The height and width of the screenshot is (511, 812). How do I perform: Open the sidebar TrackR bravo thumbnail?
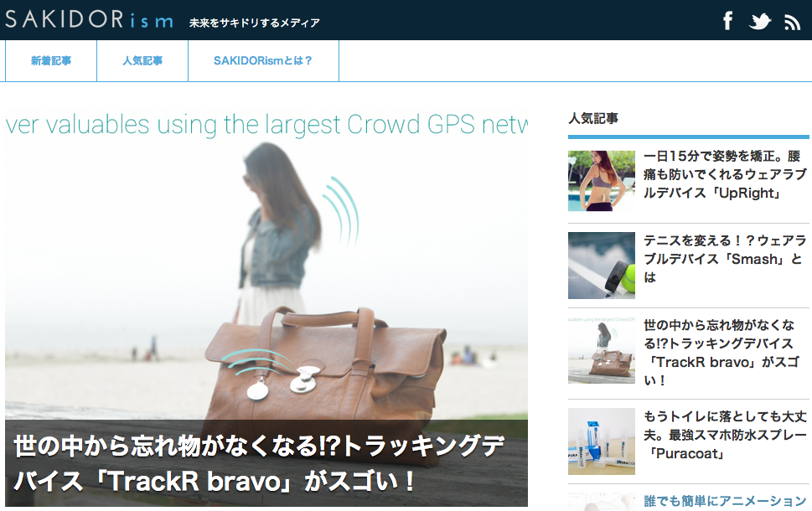601,350
